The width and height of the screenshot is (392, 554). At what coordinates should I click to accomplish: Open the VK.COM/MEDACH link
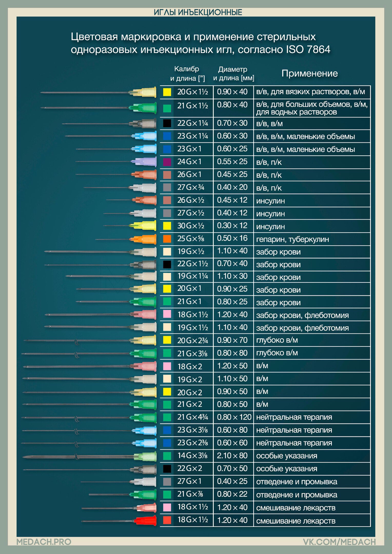[339, 542]
